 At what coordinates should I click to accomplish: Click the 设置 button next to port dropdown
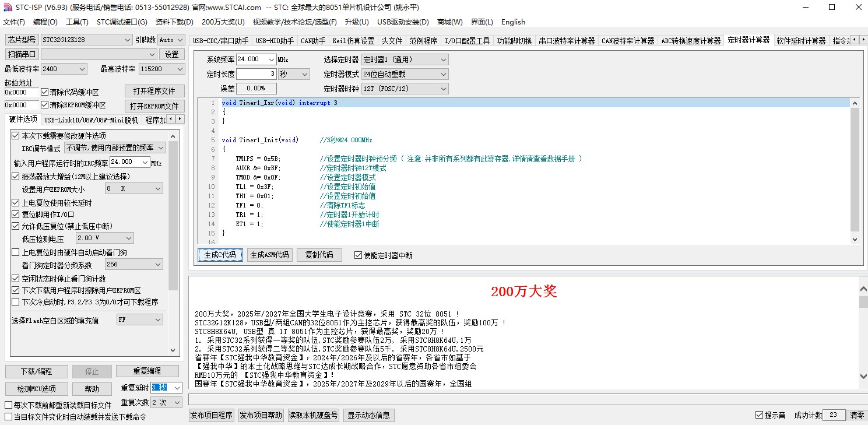[172, 54]
